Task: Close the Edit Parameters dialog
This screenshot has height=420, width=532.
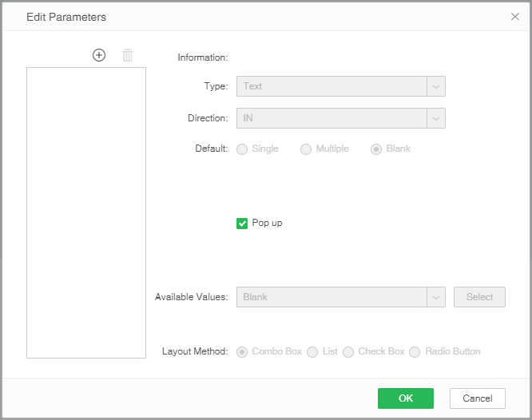Action: 515,16
